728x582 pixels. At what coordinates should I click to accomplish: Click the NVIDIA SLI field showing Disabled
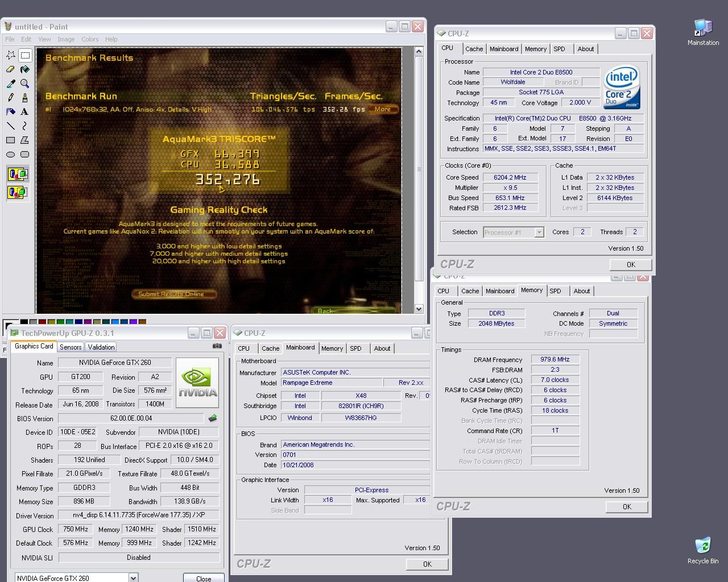(x=139, y=558)
